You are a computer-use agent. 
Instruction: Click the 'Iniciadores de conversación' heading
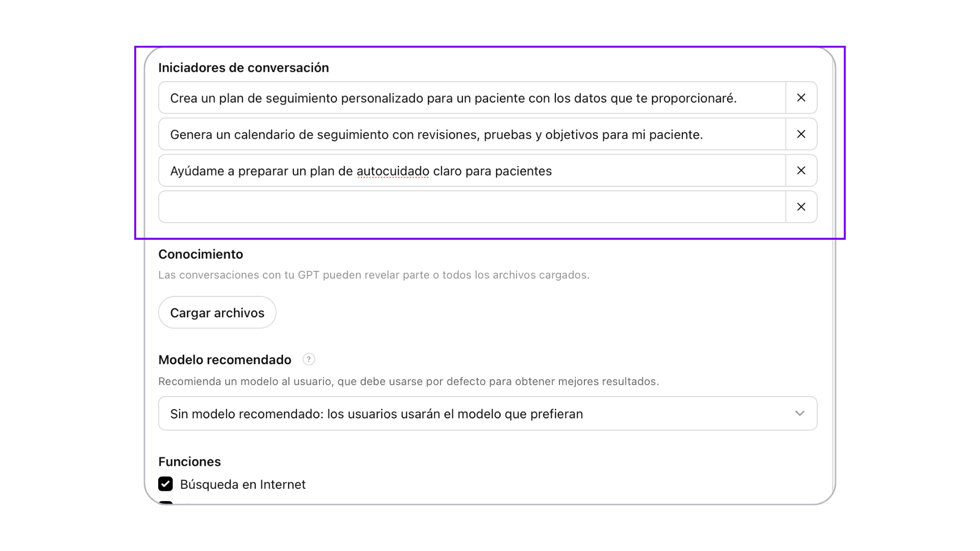[243, 67]
